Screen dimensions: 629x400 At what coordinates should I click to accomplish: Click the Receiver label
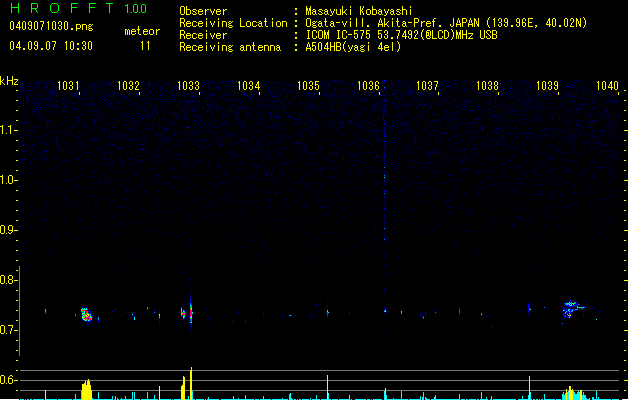pos(203,35)
